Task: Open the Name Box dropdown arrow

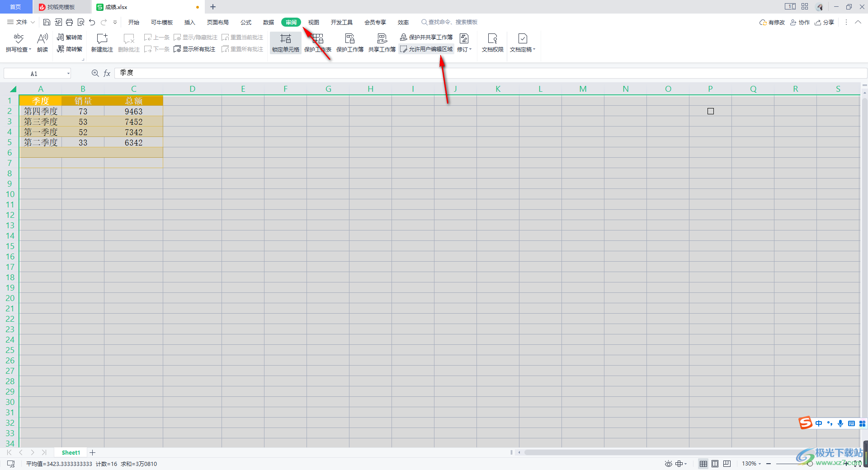Action: point(68,73)
